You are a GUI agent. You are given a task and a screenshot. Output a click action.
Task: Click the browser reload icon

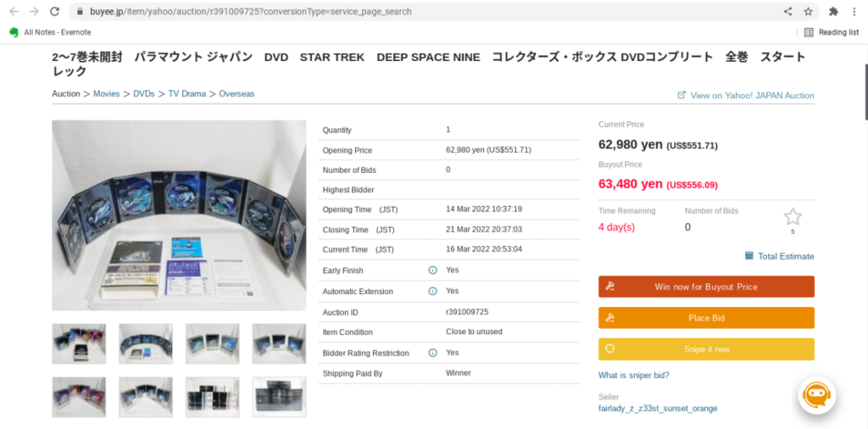pos(55,12)
